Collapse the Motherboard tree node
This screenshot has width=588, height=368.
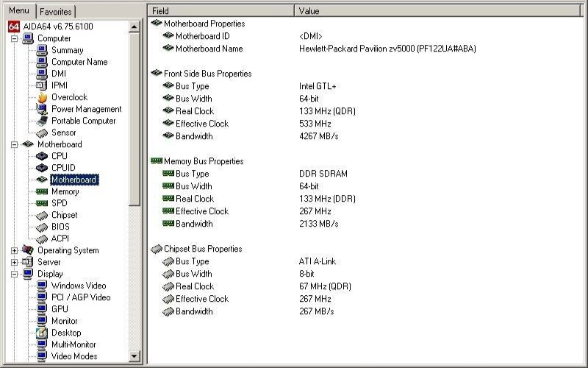click(x=14, y=144)
